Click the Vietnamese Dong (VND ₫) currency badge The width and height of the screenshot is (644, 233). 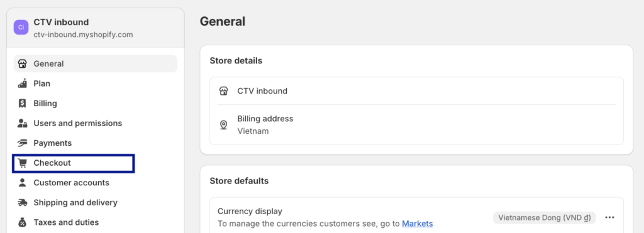(x=544, y=218)
